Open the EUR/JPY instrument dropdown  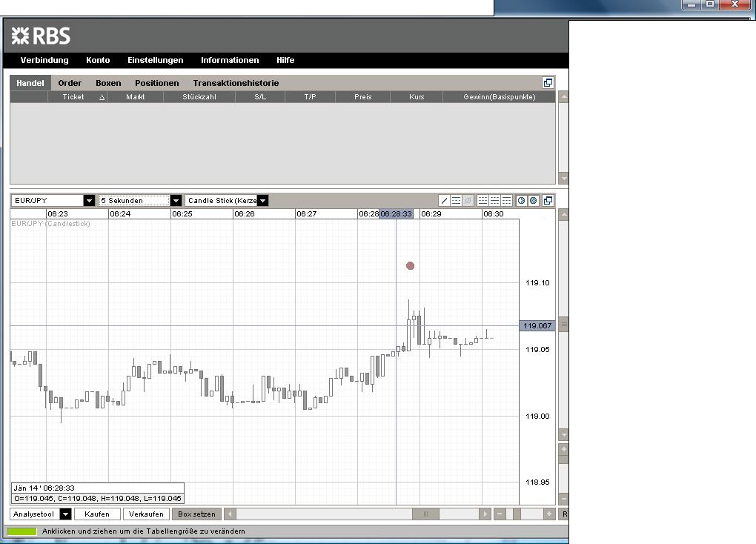coord(89,200)
